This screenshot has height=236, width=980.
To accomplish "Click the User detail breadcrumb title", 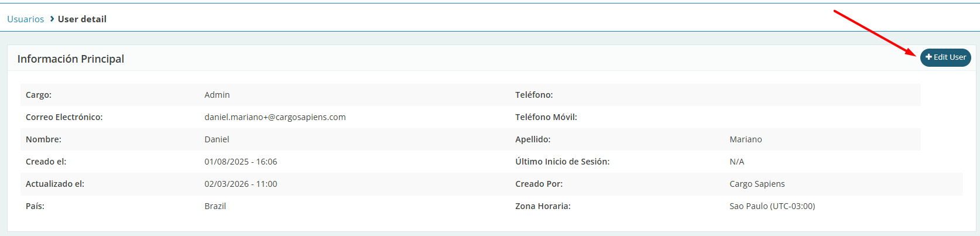I will 82,19.
